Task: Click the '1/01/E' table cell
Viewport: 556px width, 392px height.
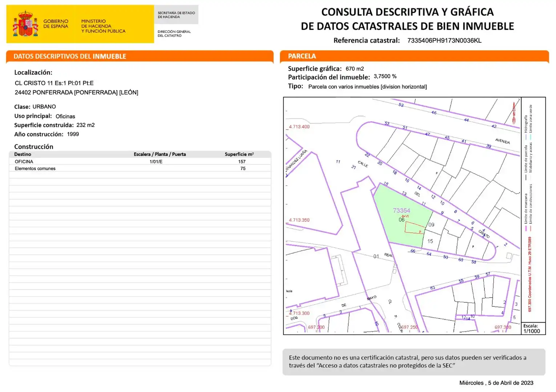Action: pyautogui.click(x=156, y=162)
